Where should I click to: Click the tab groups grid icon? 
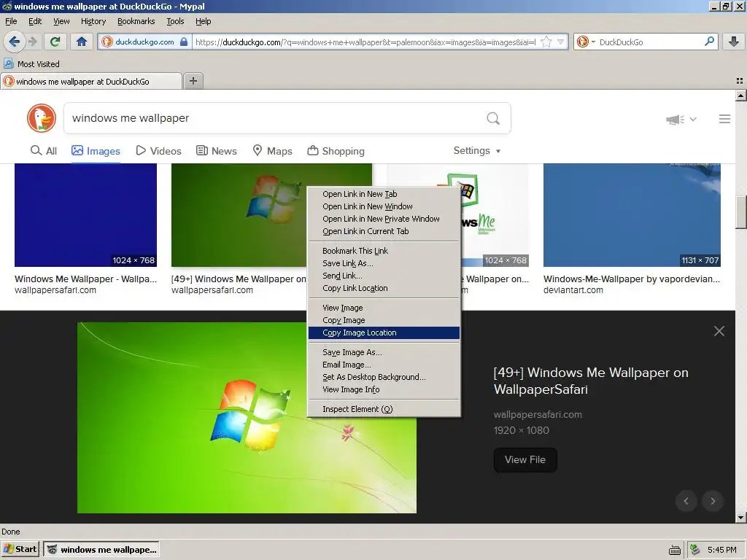click(x=740, y=81)
